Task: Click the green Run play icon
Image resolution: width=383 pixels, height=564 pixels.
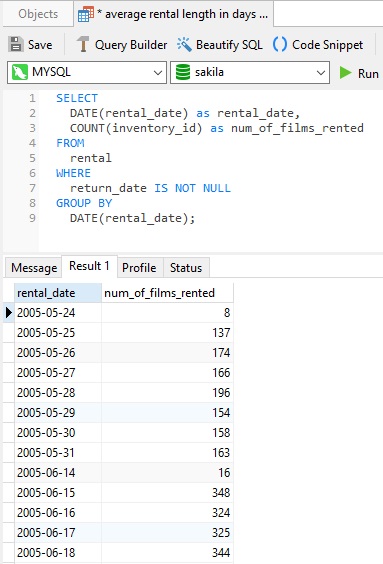Action: click(346, 73)
